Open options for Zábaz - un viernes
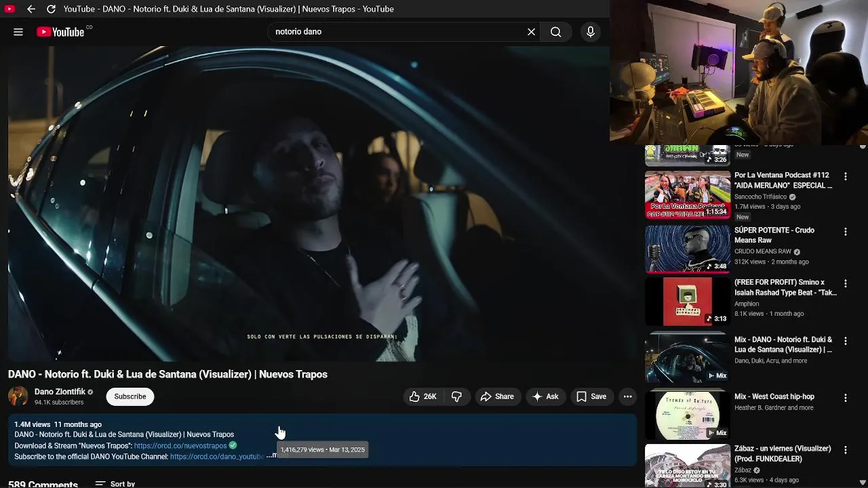868x488 pixels. click(845, 450)
